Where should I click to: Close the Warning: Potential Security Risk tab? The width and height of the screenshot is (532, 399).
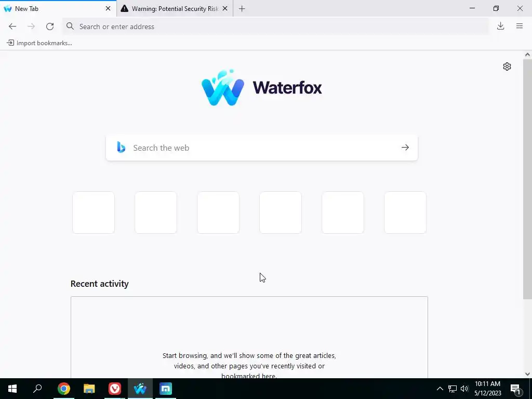(225, 8)
